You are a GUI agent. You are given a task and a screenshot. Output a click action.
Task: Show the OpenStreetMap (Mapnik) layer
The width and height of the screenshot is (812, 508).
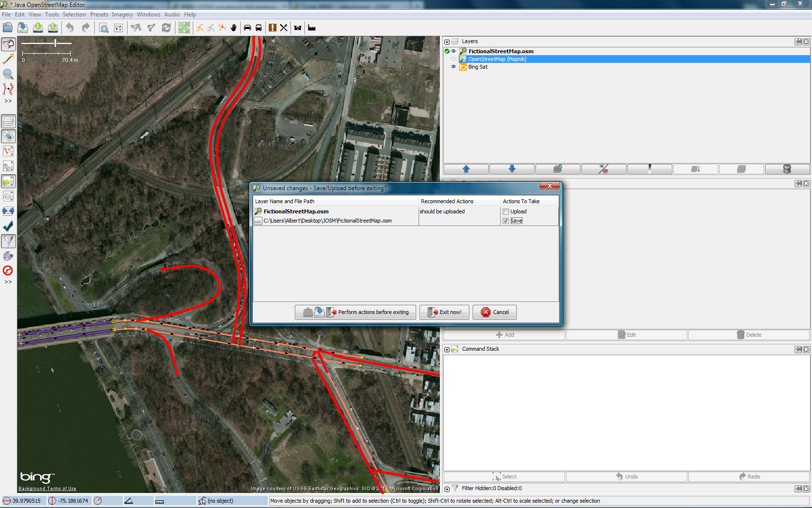[453, 59]
